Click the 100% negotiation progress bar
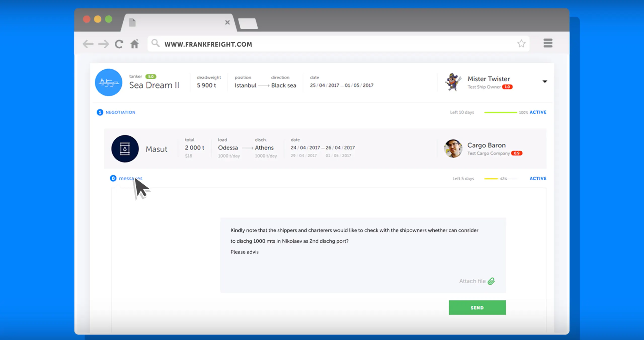Image resolution: width=644 pixels, height=340 pixels. coord(501,112)
